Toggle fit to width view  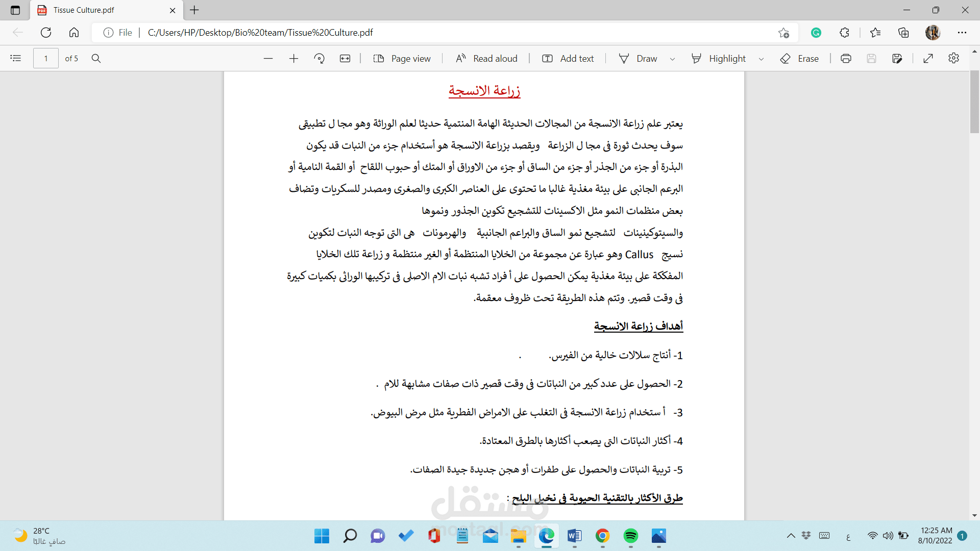(x=345, y=59)
